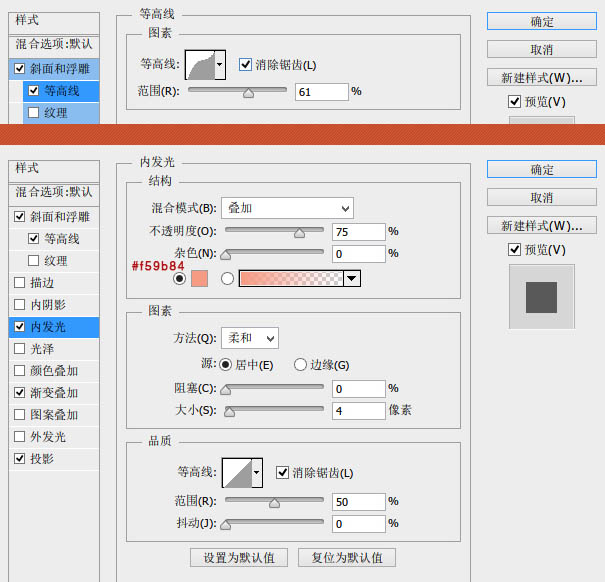Open 渐变叠加 style settings
Image resolution: width=605 pixels, height=582 pixels.
point(54,393)
